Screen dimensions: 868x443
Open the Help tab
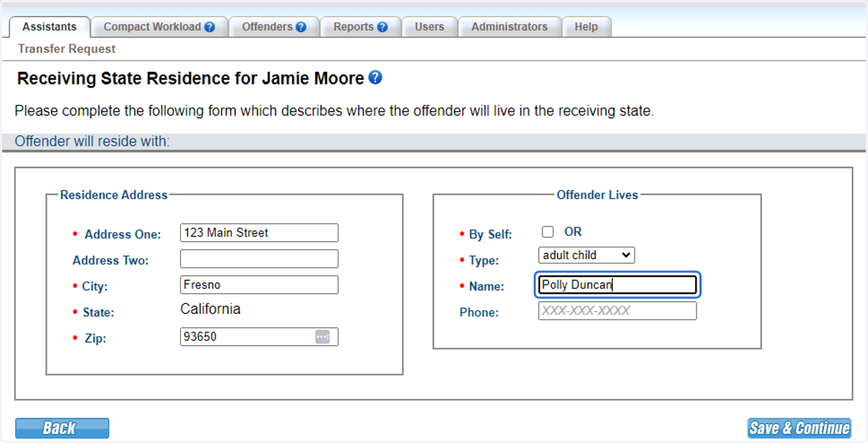586,27
